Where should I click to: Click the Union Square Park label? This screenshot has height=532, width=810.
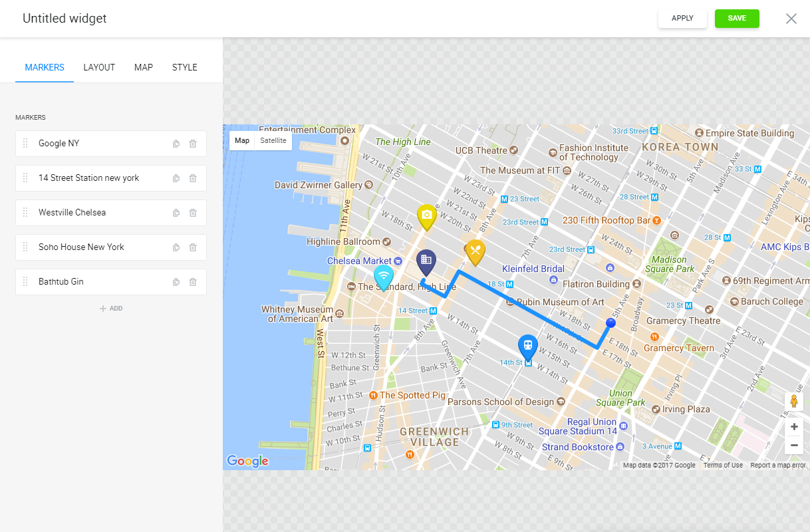(620, 398)
